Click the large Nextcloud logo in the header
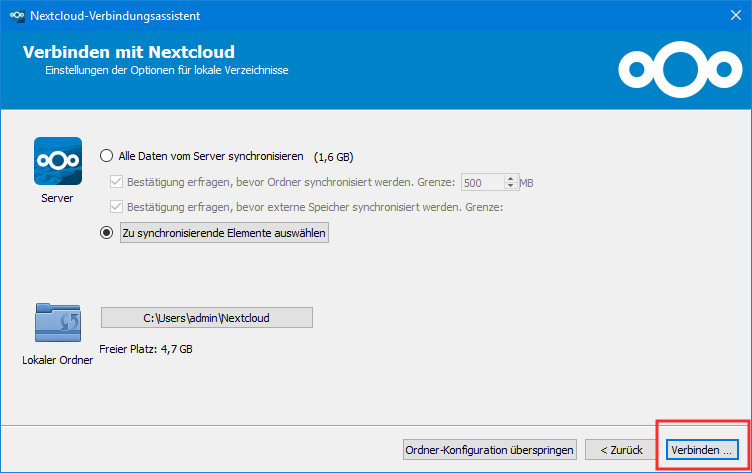Image resolution: width=752 pixels, height=473 pixels. 677,68
